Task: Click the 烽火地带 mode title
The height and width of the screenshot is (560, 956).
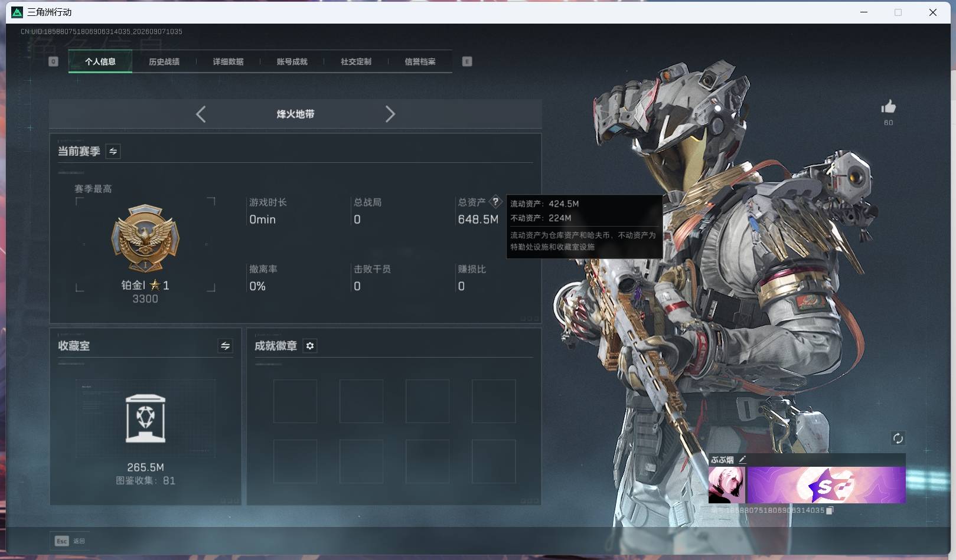Action: pos(295,114)
